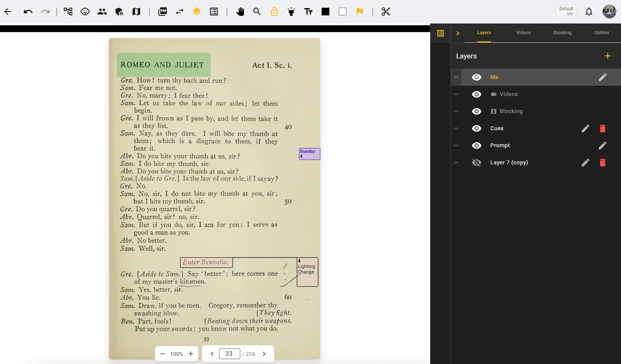This screenshot has height=364, width=621.
Task: Switch to the Blocking tab
Action: point(562,32)
